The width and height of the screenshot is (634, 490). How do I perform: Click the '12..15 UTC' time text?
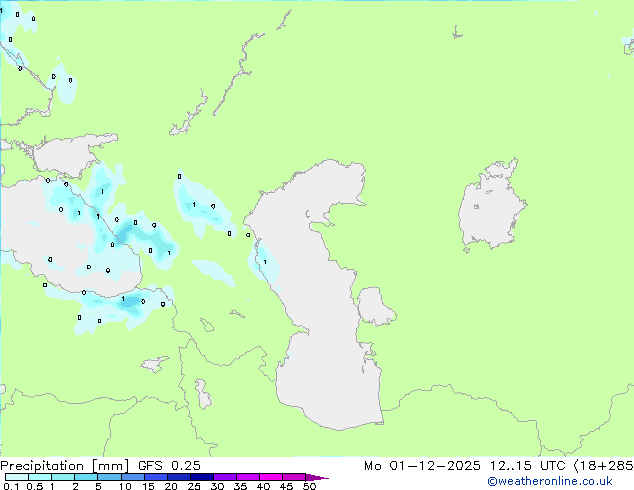(527, 466)
